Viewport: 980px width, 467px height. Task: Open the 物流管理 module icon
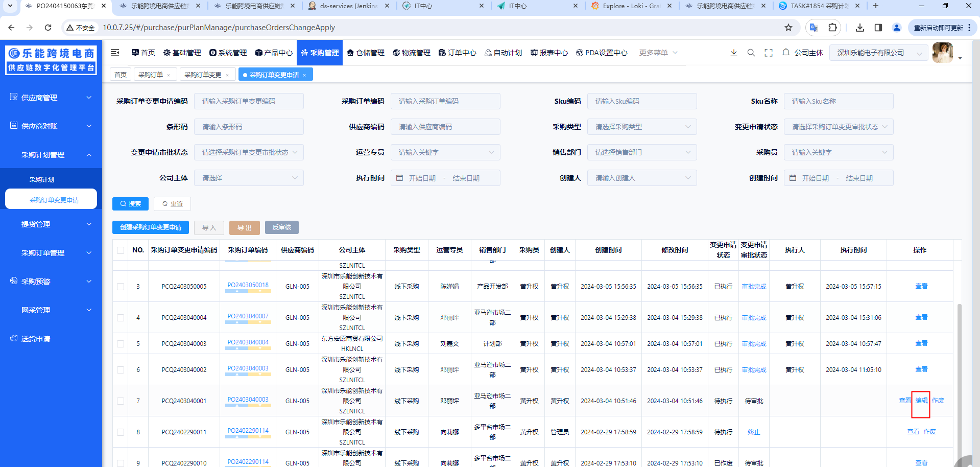click(396, 52)
